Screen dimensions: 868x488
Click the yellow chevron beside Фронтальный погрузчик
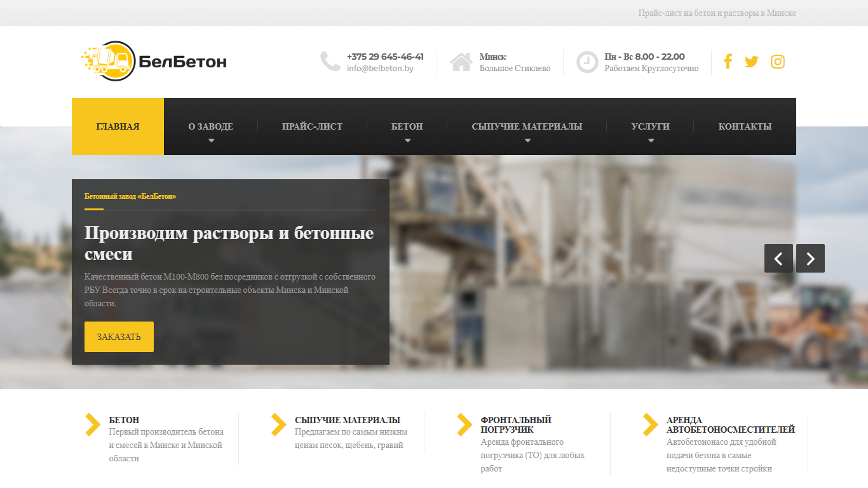(465, 425)
